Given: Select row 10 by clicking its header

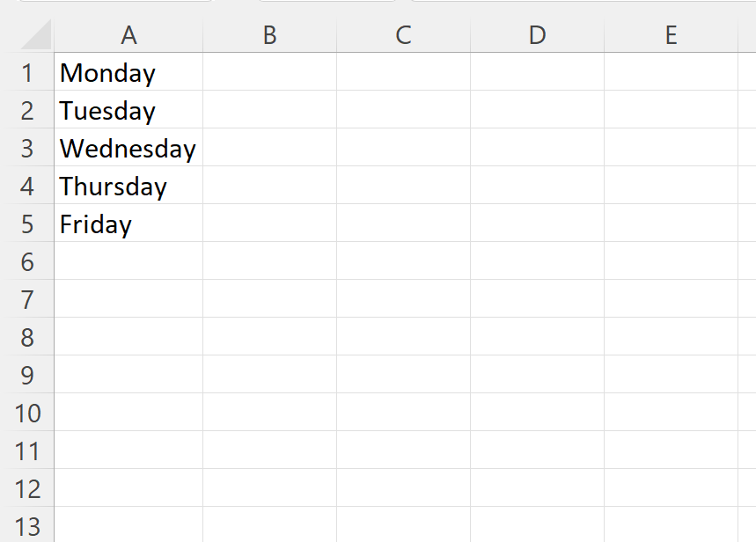Looking at the screenshot, I should tap(28, 413).
